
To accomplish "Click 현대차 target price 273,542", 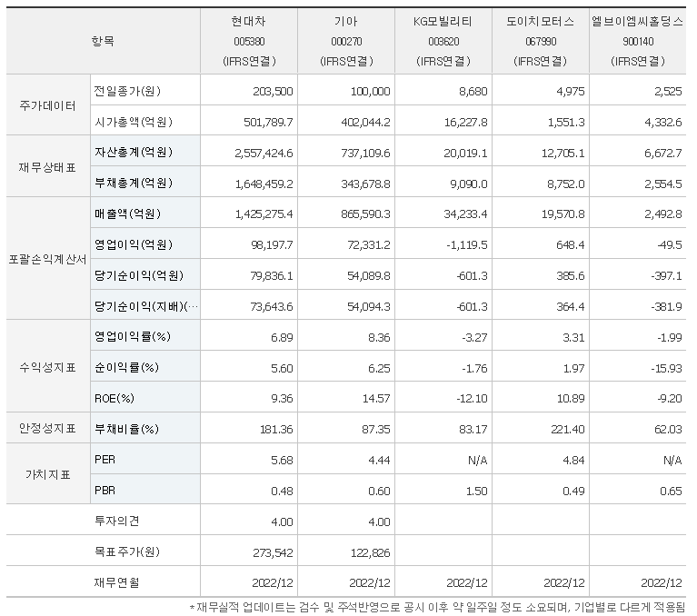I will pos(273,553).
